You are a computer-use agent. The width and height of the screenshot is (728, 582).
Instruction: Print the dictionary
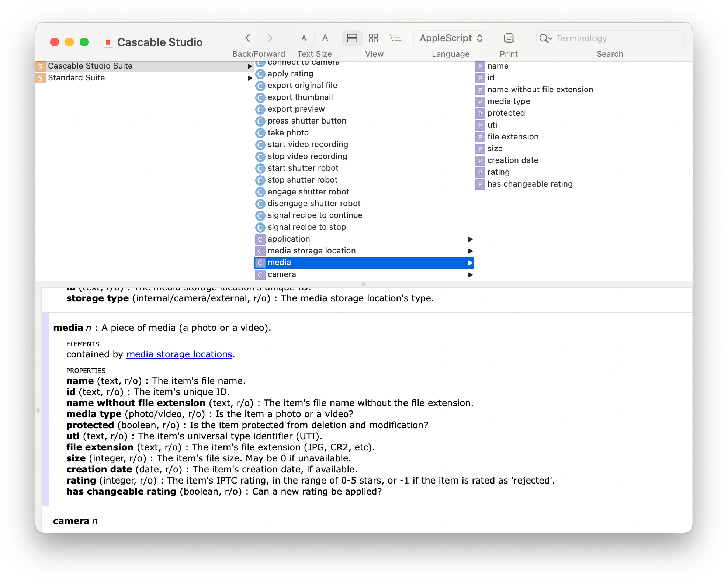509,38
